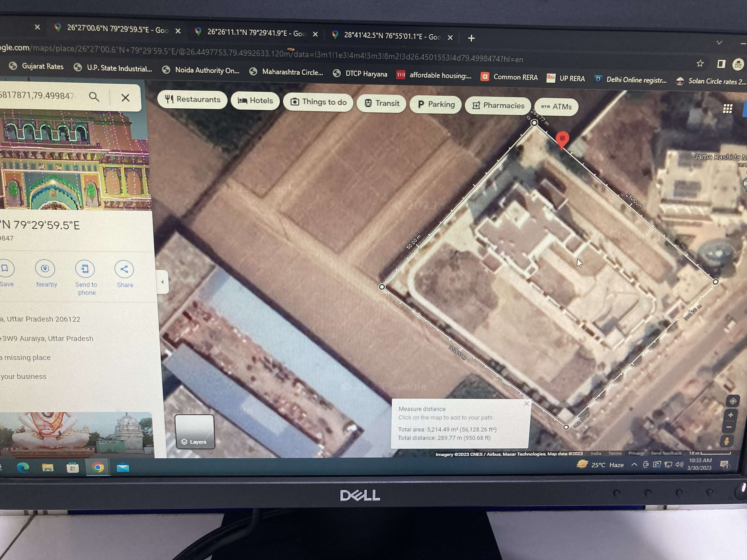The width and height of the screenshot is (747, 560).
Task: Close the 26°26'11.1"N tab
Action: click(315, 34)
